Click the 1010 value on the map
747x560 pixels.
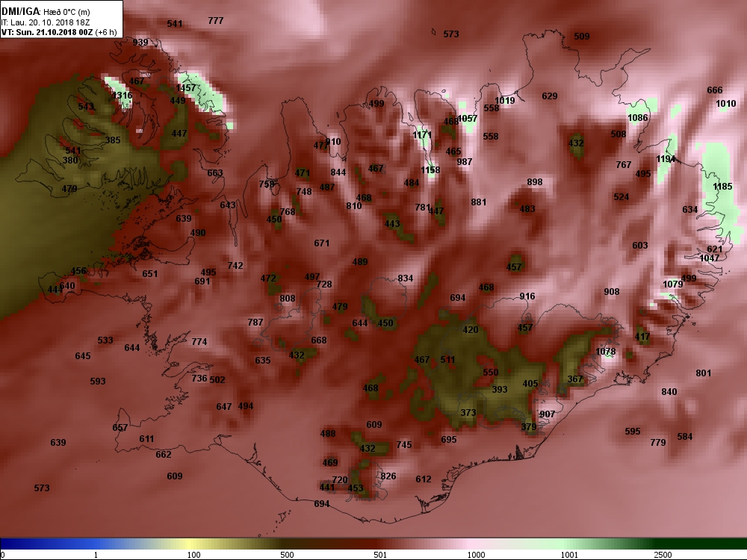pos(725,104)
